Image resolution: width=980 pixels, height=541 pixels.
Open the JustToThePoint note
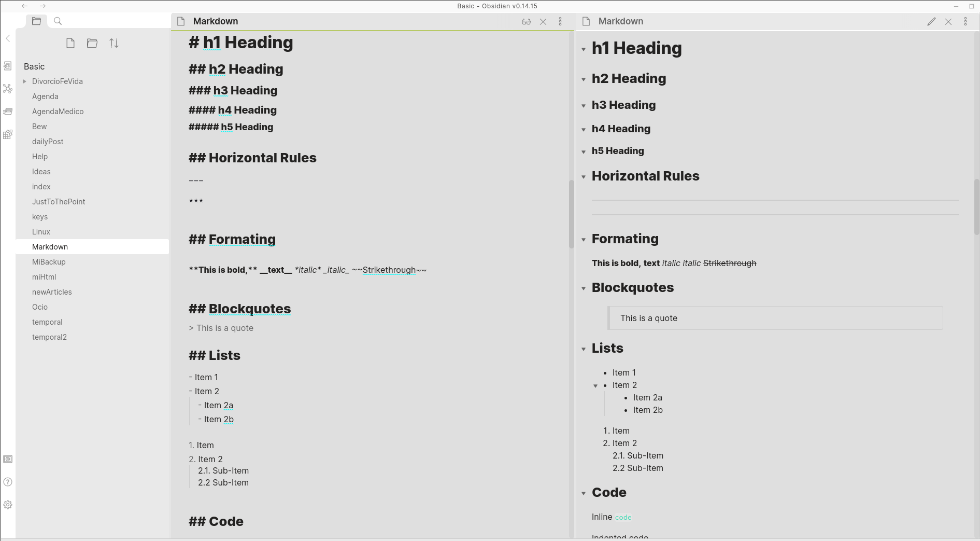point(59,202)
